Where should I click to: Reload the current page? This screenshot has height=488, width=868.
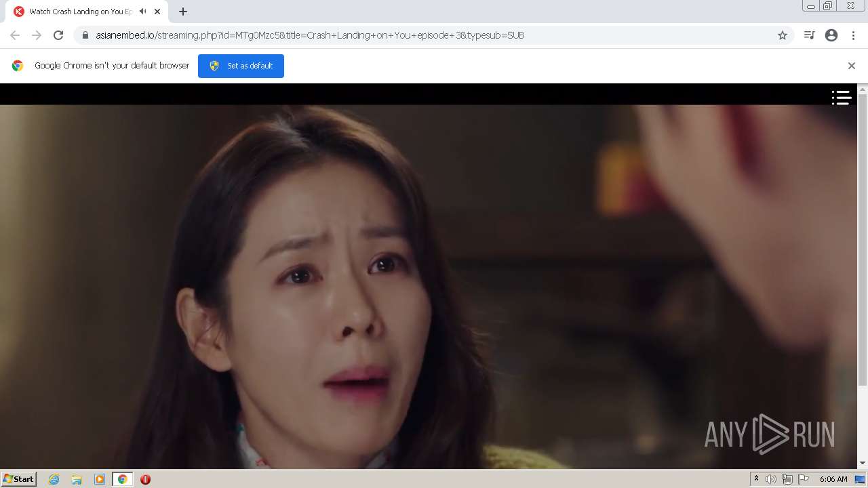pyautogui.click(x=58, y=35)
